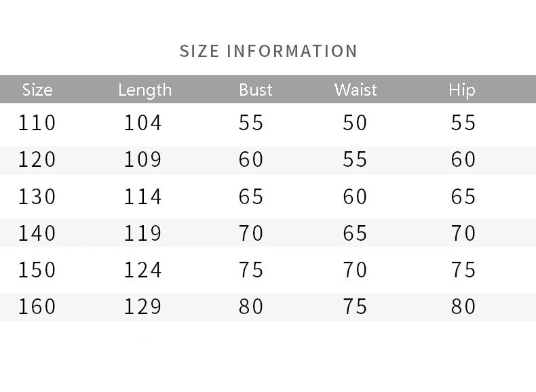536x392 pixels.
Task: Select size 140 cell
Action: tap(37, 233)
